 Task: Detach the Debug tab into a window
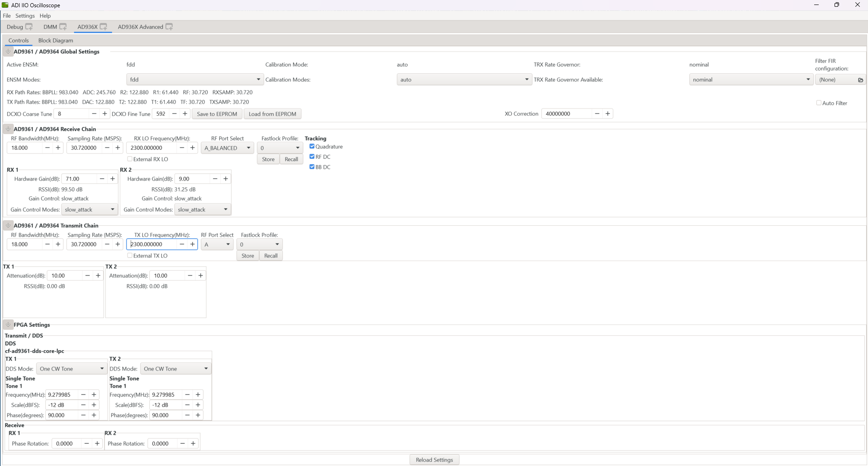point(29,27)
